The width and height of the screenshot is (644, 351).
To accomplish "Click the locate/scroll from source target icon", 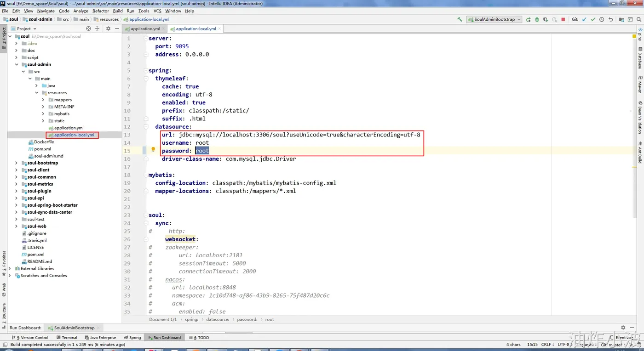I will [x=89, y=28].
